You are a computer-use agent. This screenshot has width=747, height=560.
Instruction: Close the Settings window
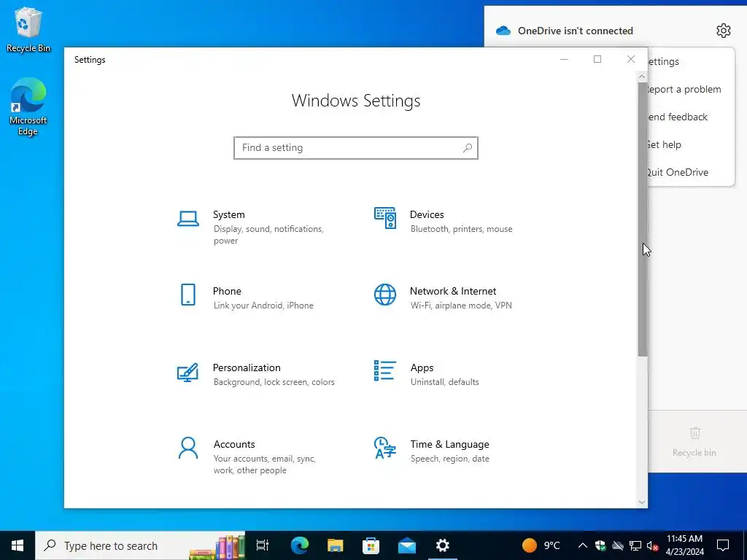[631, 59]
